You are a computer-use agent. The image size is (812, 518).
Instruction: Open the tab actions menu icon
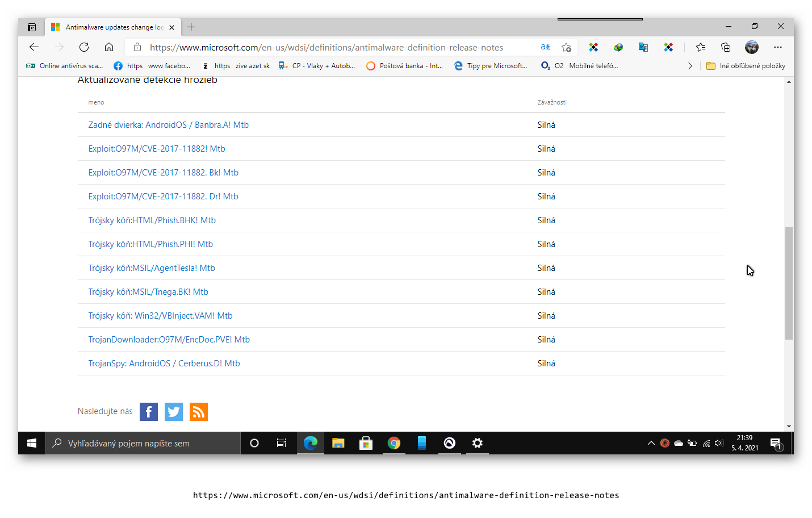[x=32, y=27]
